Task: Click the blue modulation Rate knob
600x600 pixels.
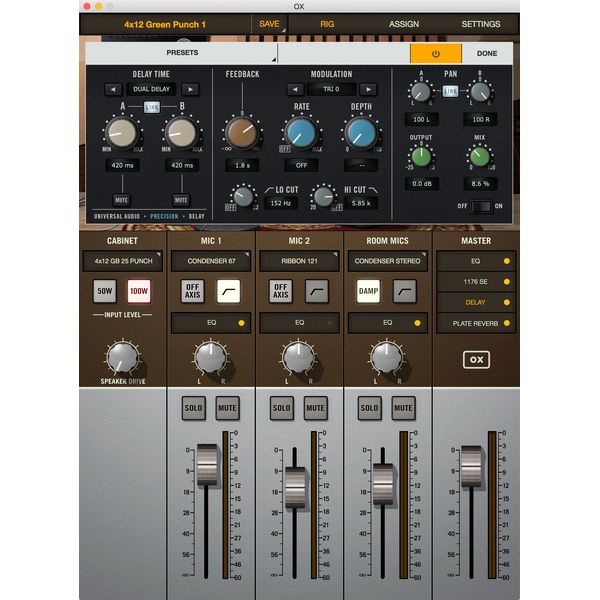Action: [301, 133]
